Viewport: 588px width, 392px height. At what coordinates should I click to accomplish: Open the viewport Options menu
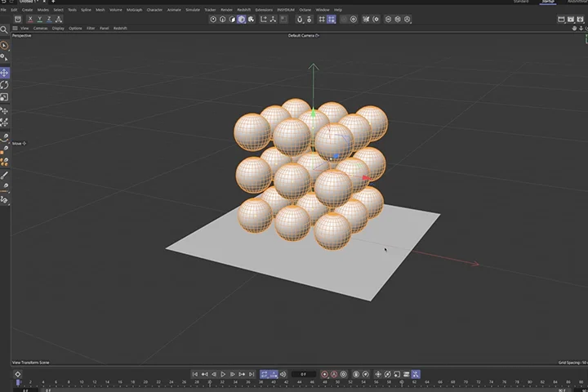click(x=75, y=28)
